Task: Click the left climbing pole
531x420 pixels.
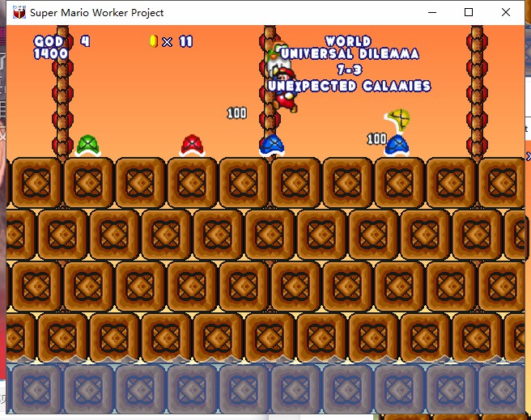Action: pos(62,91)
